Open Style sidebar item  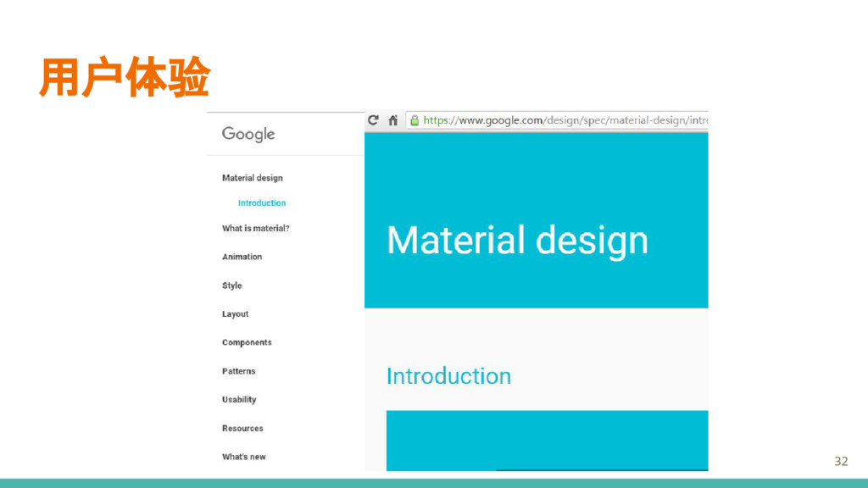click(232, 286)
